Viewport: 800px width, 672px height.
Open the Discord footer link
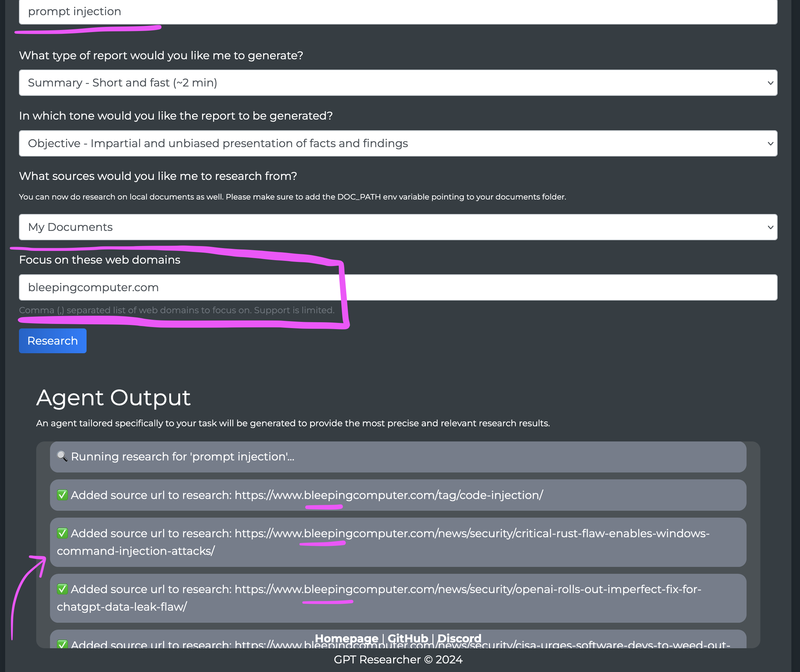[459, 638]
